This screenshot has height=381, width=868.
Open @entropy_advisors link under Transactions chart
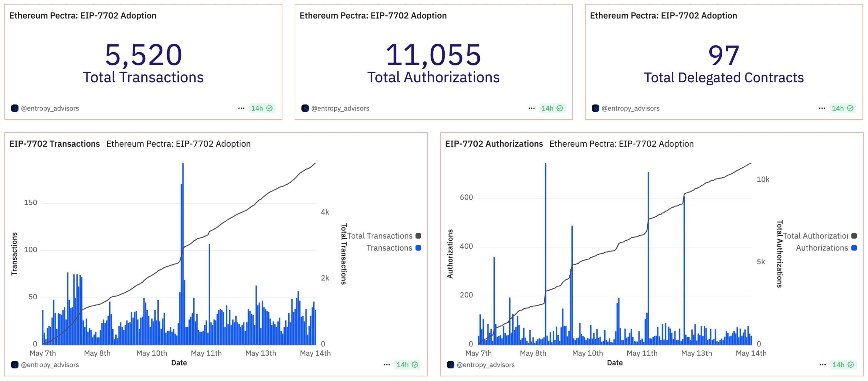(x=50, y=365)
